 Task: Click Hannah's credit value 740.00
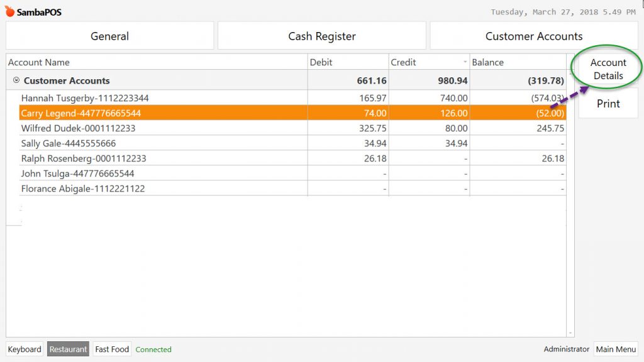click(x=453, y=98)
